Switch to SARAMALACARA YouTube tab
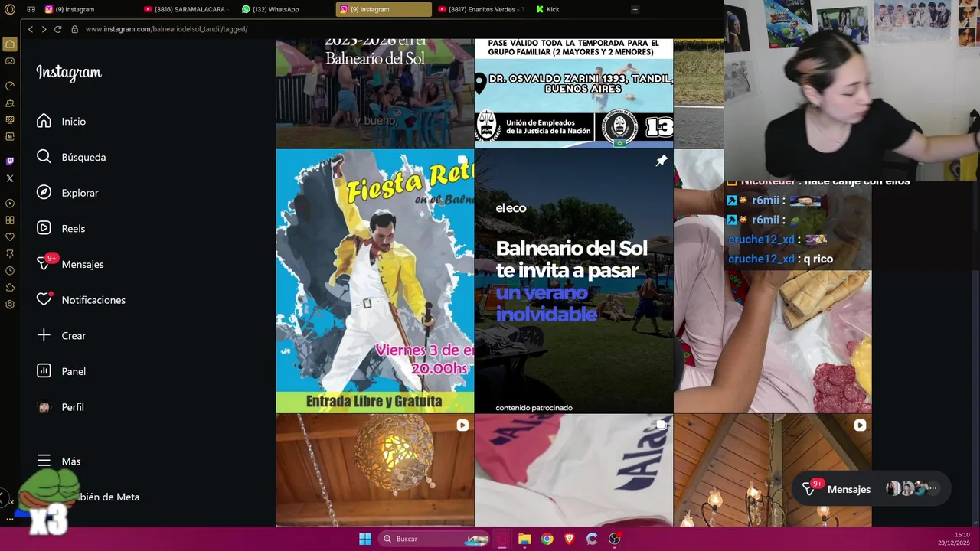 click(x=188, y=9)
